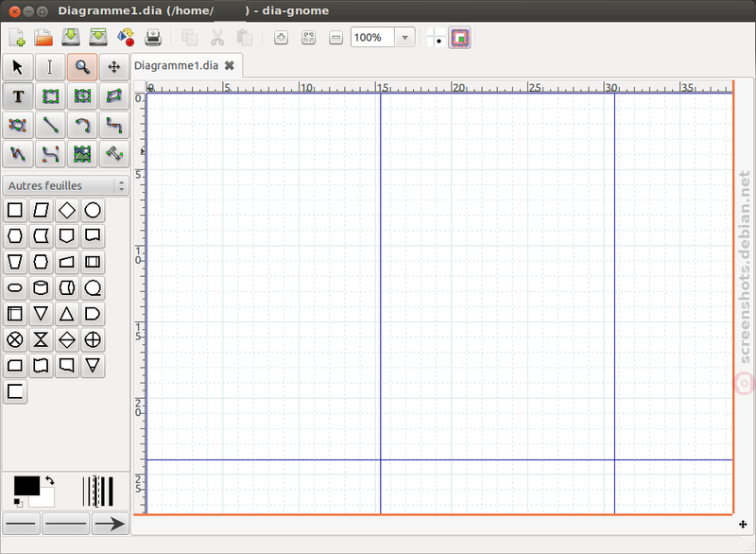
Task: Select the Image insert tool
Action: coord(82,154)
